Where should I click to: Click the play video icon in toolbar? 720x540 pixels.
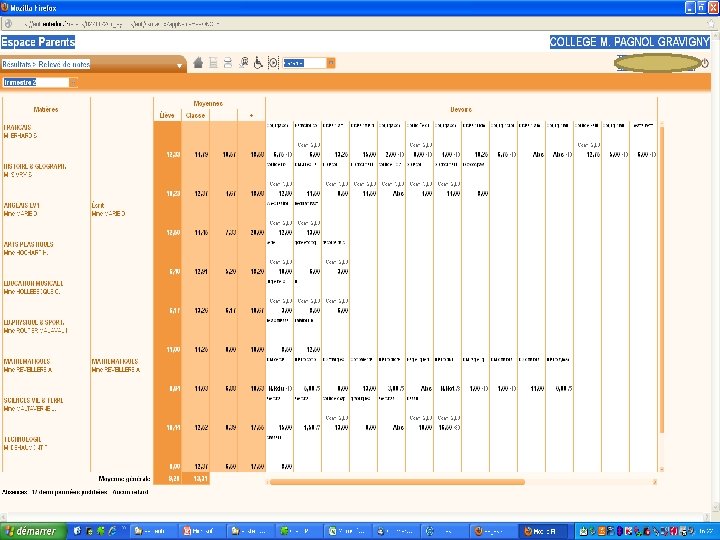point(273,63)
